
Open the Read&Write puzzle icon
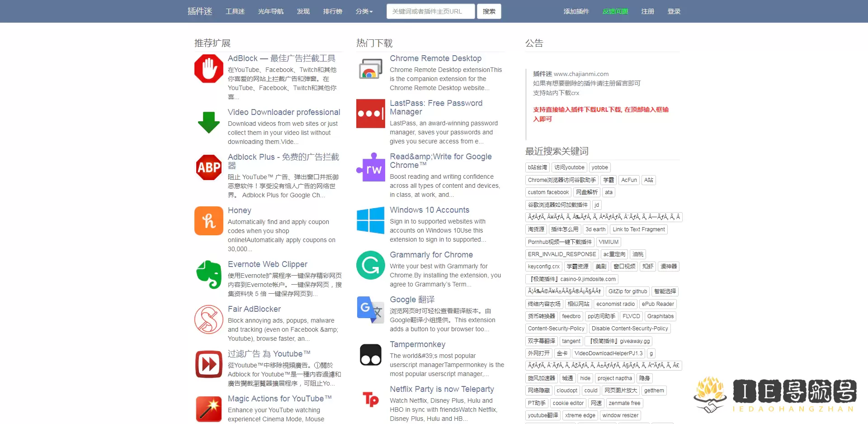tap(371, 167)
